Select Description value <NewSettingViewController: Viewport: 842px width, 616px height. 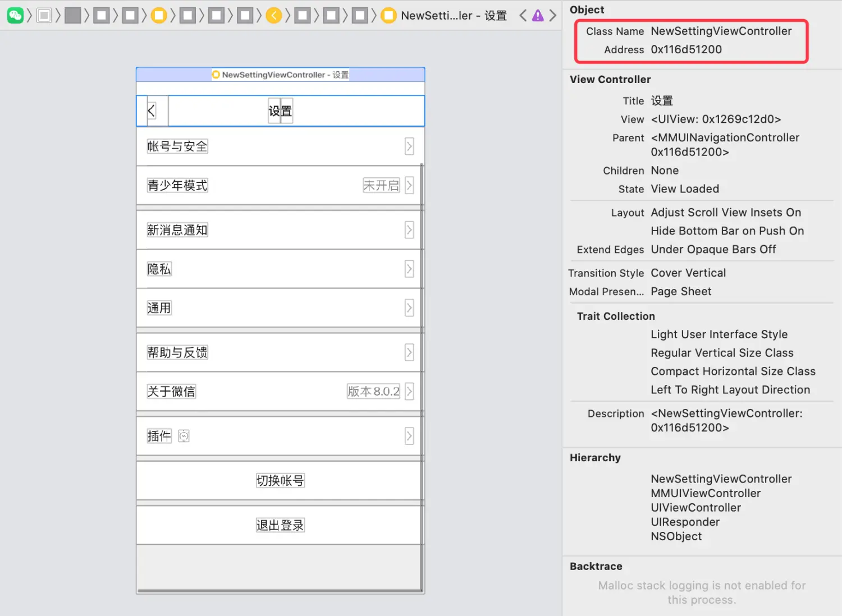pos(727,413)
